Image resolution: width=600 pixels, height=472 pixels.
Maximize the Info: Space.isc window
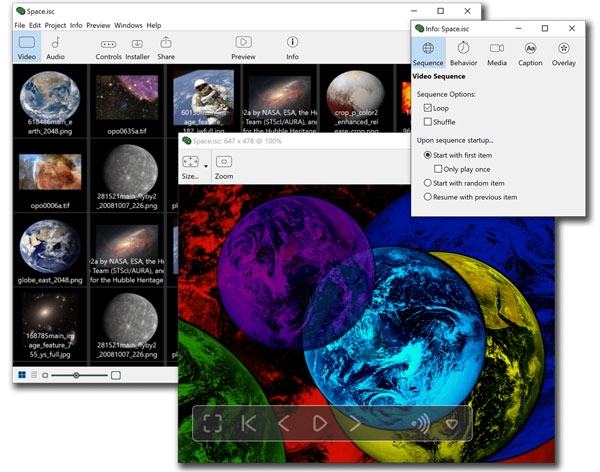pos(545,28)
